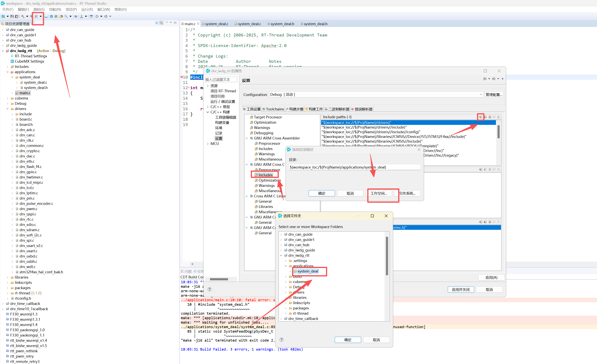Click 工作空间... button in add path dialog
597x364 pixels.
(378, 193)
